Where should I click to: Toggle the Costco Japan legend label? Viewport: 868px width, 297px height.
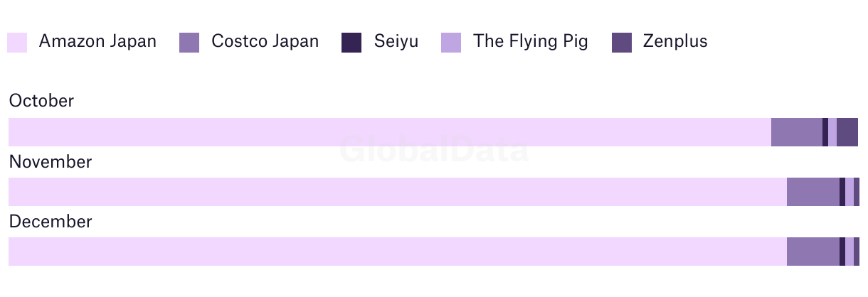265,41
